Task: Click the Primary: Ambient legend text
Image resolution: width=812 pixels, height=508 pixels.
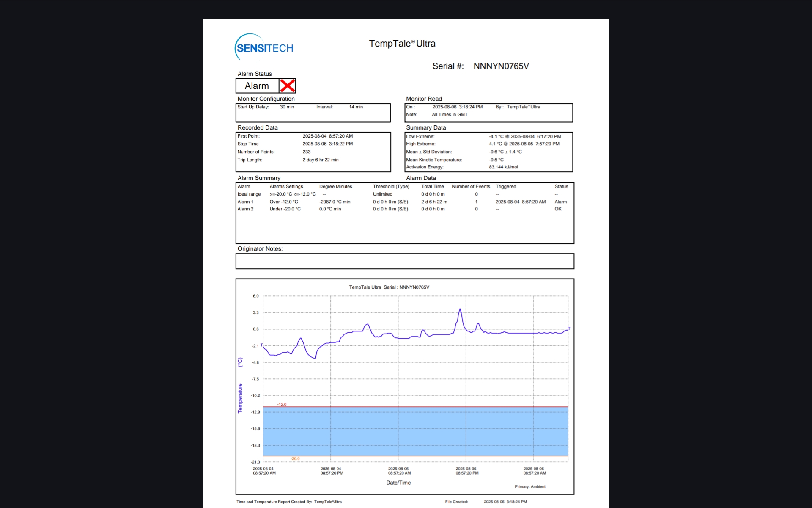Action: tap(530, 487)
